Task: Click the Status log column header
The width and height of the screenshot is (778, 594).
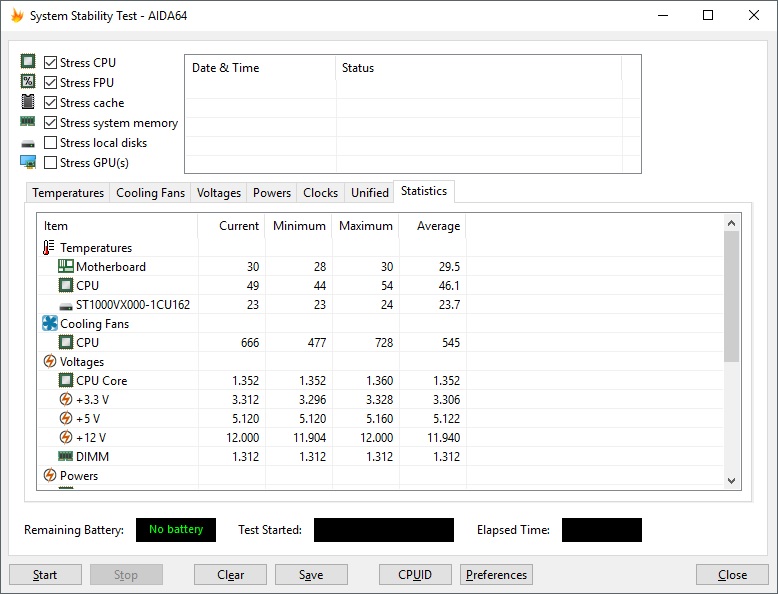Action: [x=479, y=68]
